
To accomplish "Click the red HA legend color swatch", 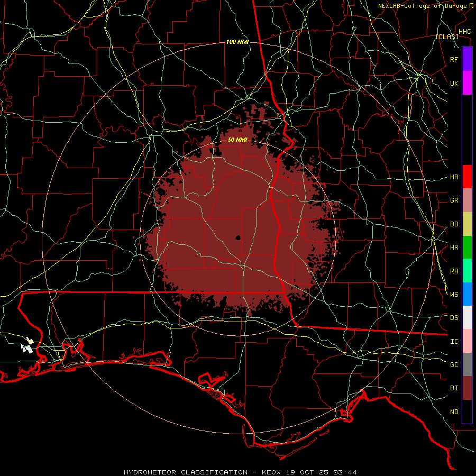I will (x=467, y=177).
